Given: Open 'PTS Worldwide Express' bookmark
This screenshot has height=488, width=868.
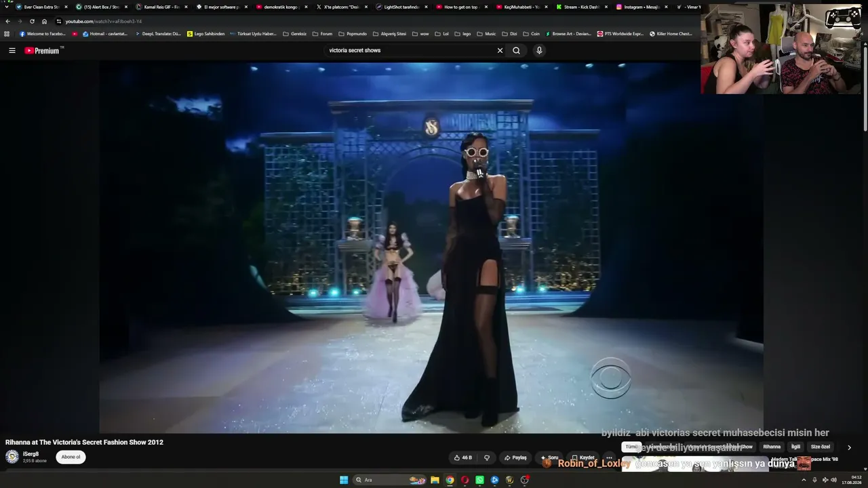Looking at the screenshot, I should click(620, 33).
